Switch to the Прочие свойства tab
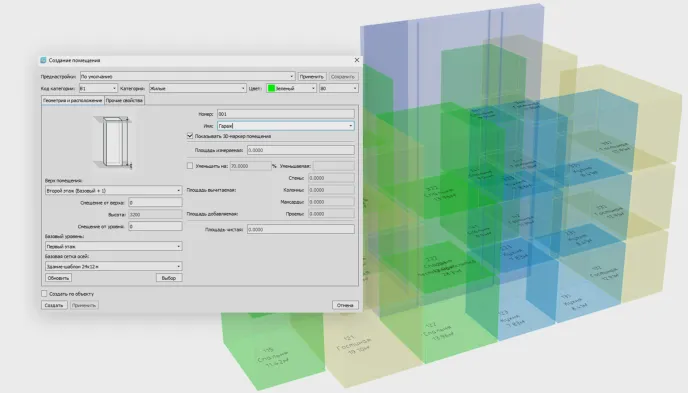Viewport: 688px width, 393px height. click(x=124, y=100)
